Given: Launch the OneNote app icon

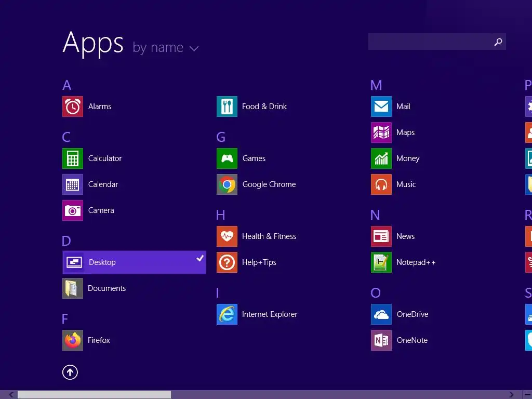Looking at the screenshot, I should coord(381,340).
